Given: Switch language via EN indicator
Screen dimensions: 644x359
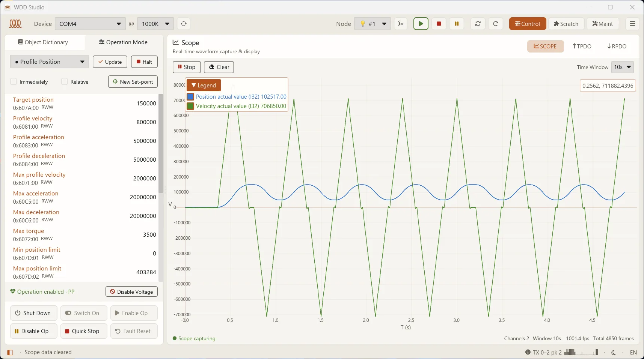Looking at the screenshot, I should click(633, 352).
